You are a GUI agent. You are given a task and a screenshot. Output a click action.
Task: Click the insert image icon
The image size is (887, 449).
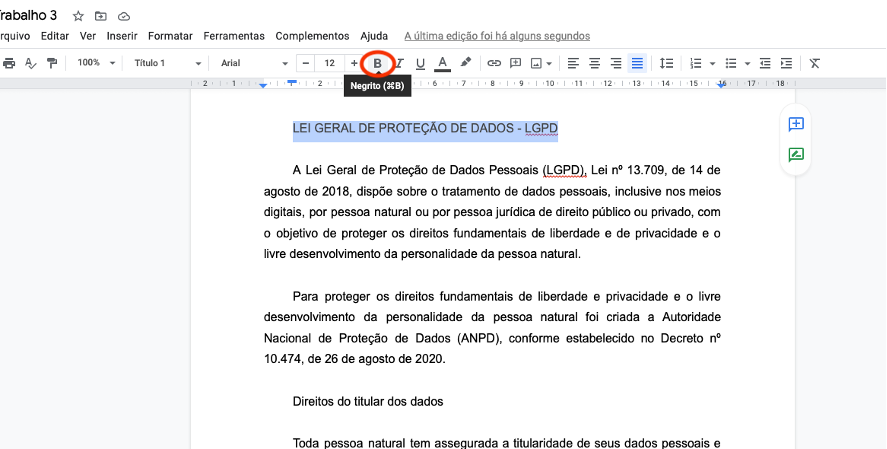536,63
